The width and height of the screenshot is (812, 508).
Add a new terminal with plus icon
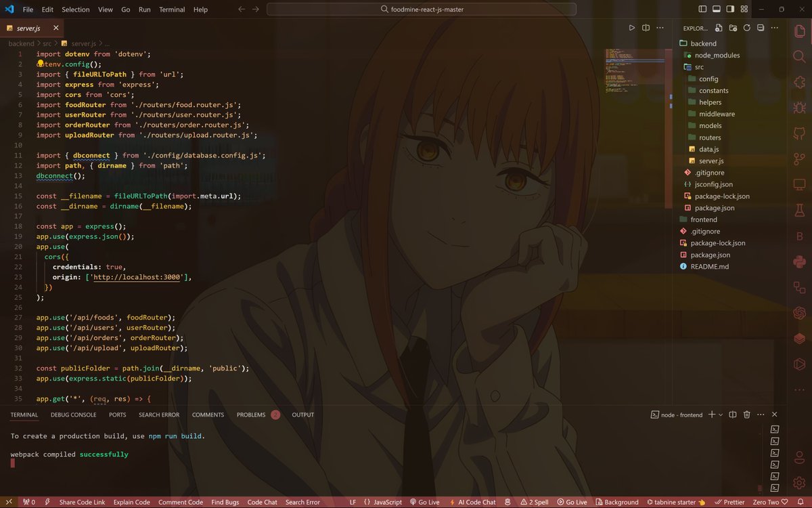point(712,415)
